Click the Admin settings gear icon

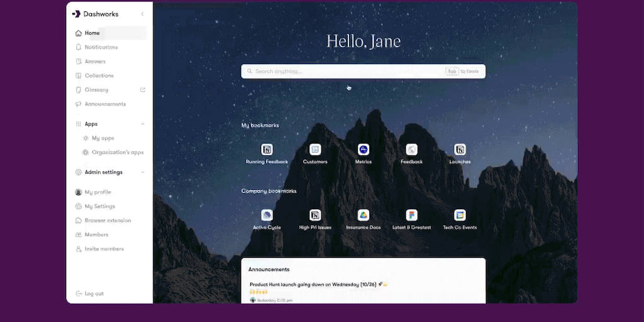[79, 172]
